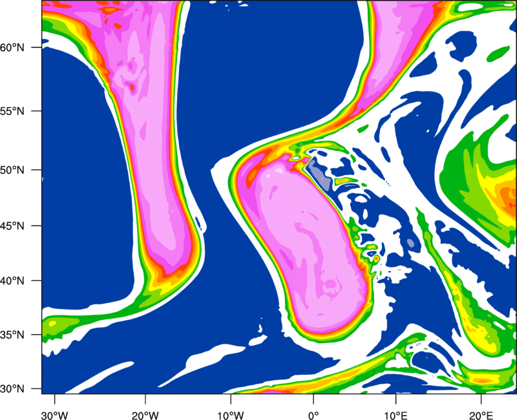The image size is (517, 420).
Task: Click the 35°N latitude label
Action: pyautogui.click(x=12, y=335)
